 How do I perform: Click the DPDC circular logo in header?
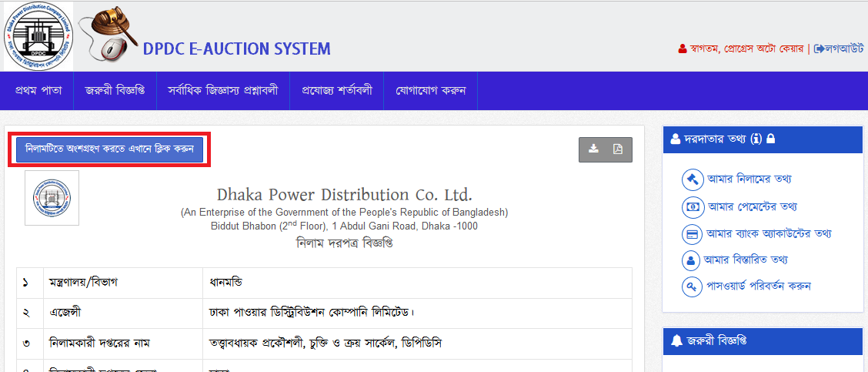coord(38,37)
